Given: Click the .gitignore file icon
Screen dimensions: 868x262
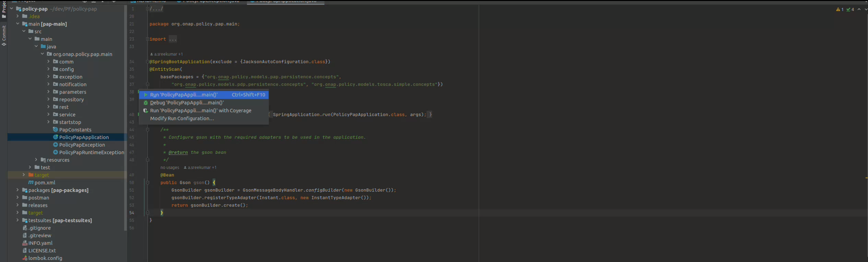Looking at the screenshot, I should point(24,228).
